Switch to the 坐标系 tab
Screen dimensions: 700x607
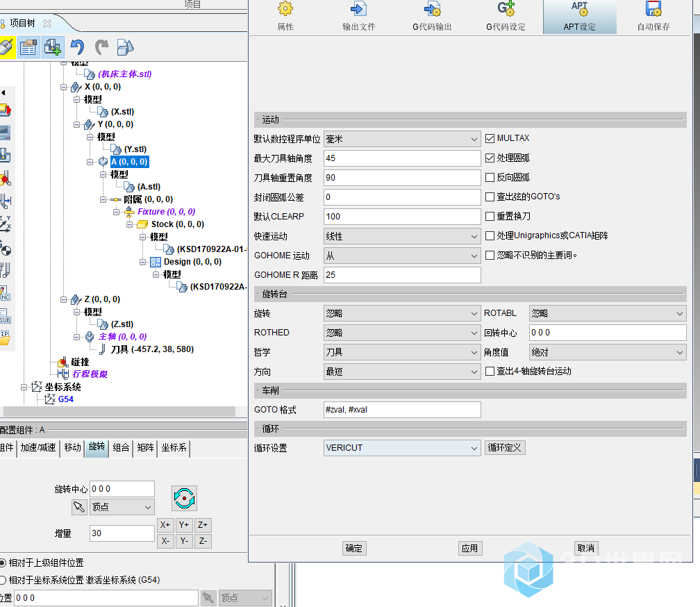(173, 448)
